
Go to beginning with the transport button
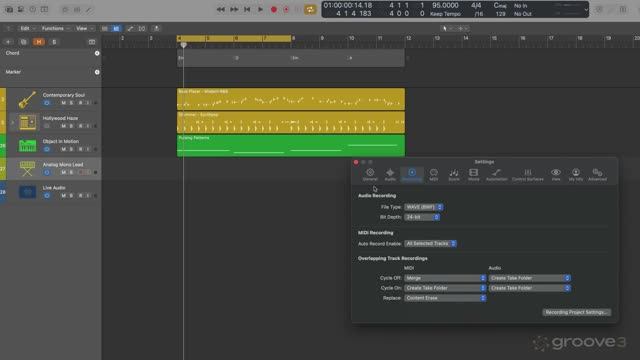(247, 9)
